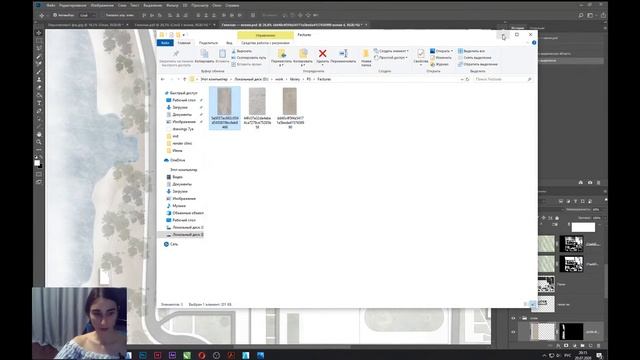Select the Move tool in Photoshop toolbar
Viewport: 640px width, 360px height.
[39, 33]
